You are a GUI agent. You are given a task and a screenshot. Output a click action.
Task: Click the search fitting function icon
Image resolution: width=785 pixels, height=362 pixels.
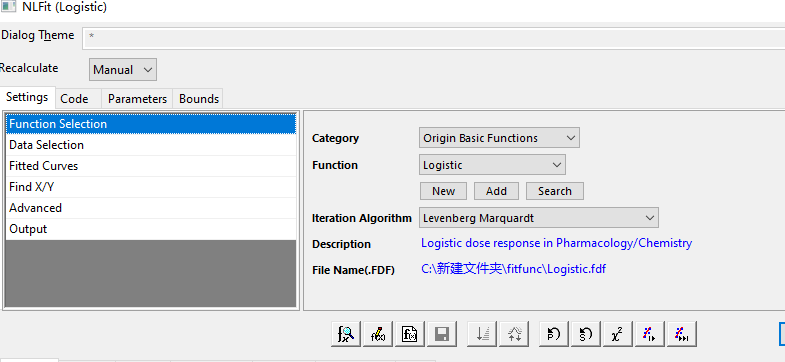point(345,334)
